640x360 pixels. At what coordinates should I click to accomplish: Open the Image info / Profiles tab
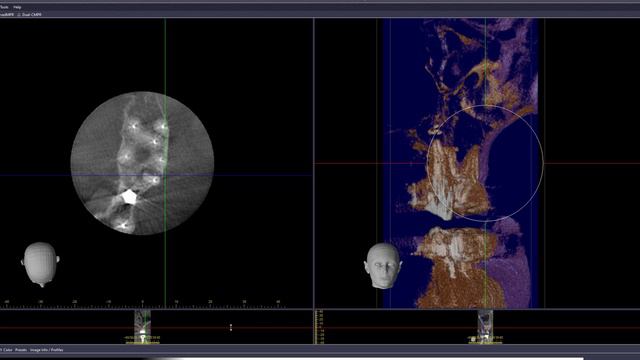pyautogui.click(x=47, y=350)
